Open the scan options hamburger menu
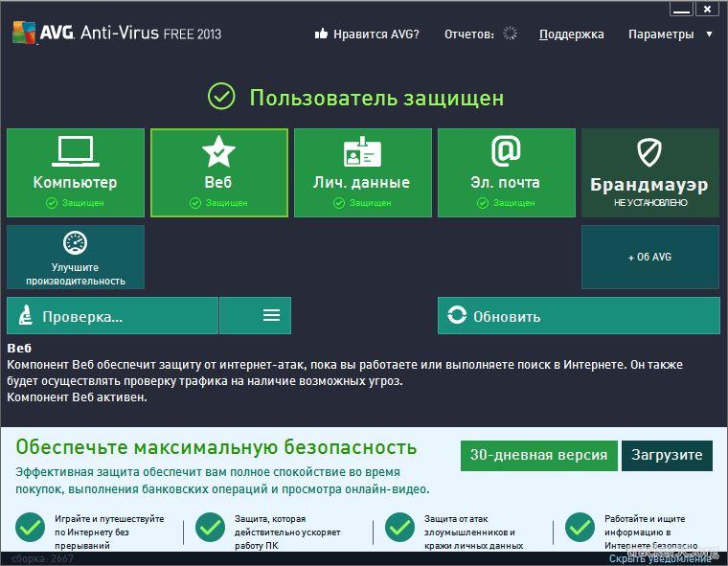 271,315
